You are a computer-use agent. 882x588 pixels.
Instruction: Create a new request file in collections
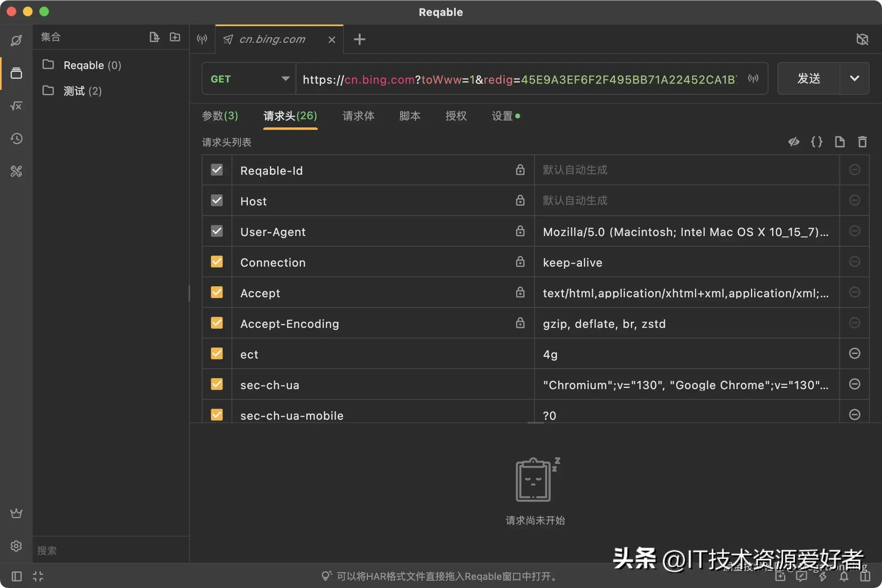click(154, 37)
